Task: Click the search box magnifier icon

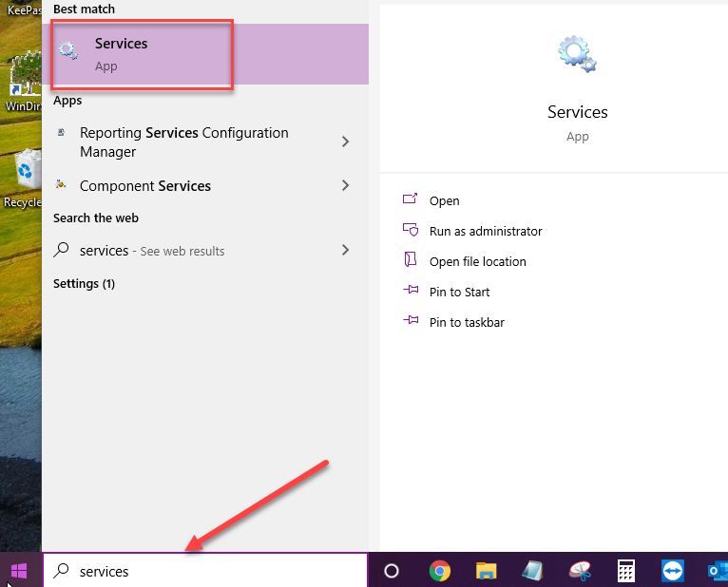Action: [61, 570]
